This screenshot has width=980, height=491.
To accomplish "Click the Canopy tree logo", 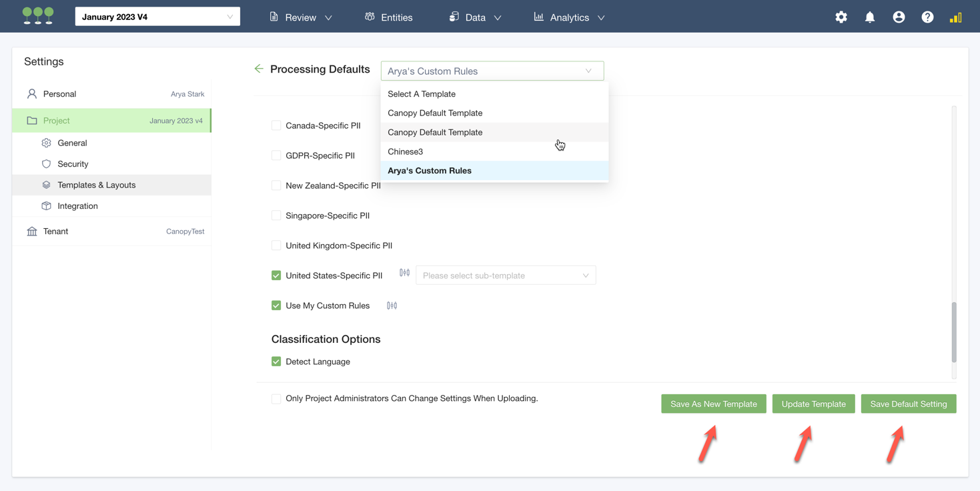I will [38, 16].
